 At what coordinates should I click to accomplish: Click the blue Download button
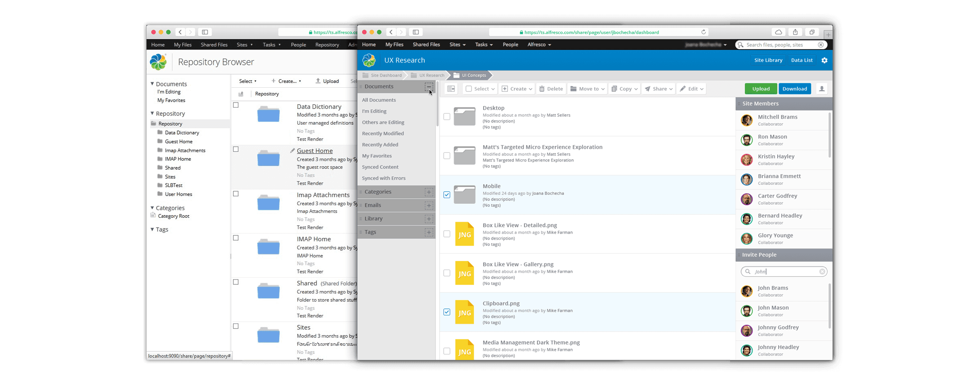coord(795,89)
